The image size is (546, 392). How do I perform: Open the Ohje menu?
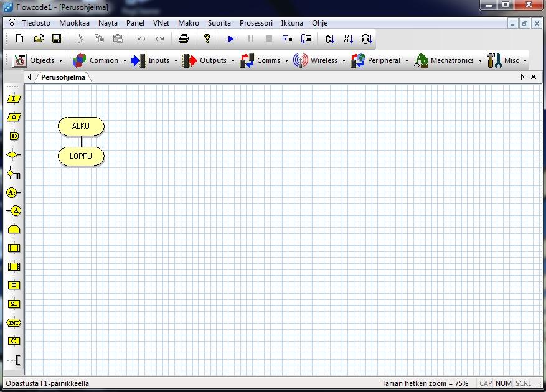pos(319,23)
